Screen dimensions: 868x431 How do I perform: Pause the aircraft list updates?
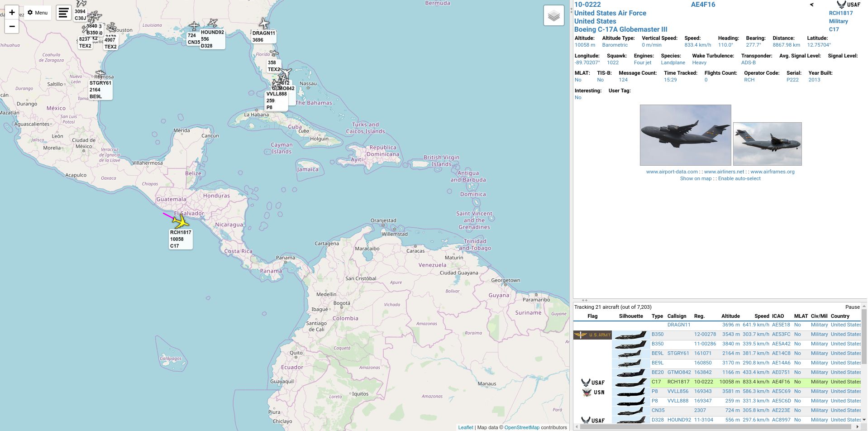click(x=852, y=307)
